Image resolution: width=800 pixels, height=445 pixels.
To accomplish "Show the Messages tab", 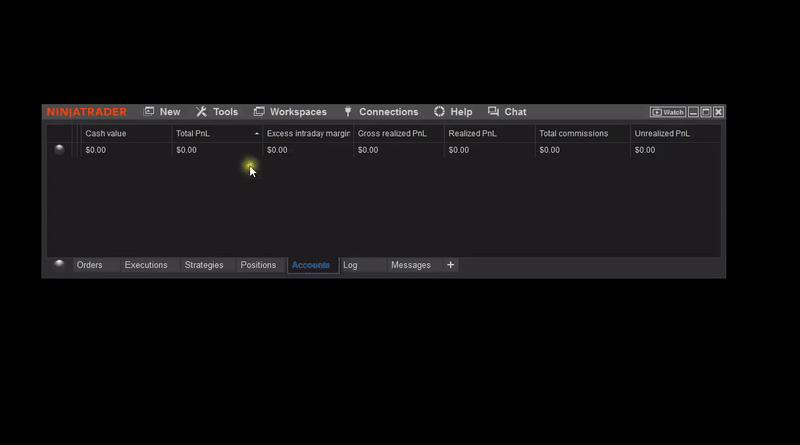I will (x=411, y=265).
